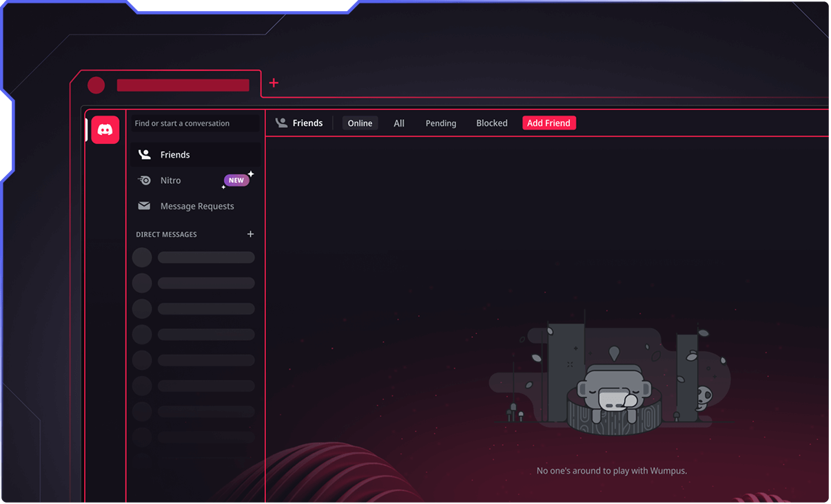The height and width of the screenshot is (504, 831).
Task: Select Friends in the left sidebar
Action: (175, 155)
